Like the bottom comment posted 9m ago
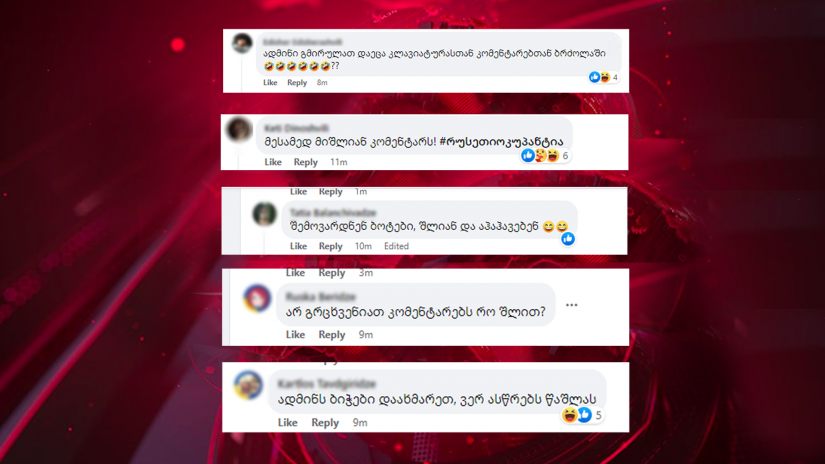The width and height of the screenshot is (825, 464). click(x=287, y=422)
